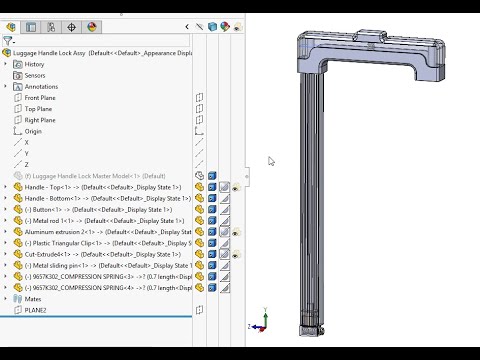This screenshot has width=480, height=360.
Task: Open Cut-Extrude4 appearance swatch
Action: tap(225, 254)
